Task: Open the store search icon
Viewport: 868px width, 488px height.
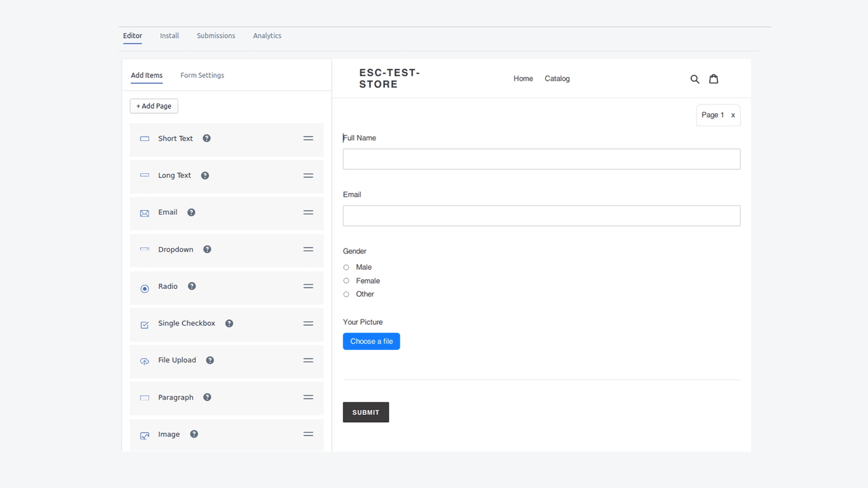Action: (x=695, y=79)
